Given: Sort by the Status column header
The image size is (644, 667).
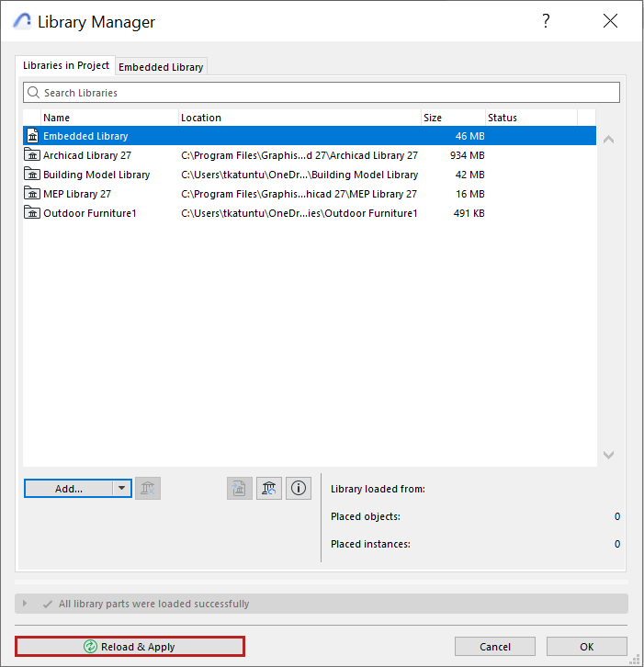Looking at the screenshot, I should (531, 118).
